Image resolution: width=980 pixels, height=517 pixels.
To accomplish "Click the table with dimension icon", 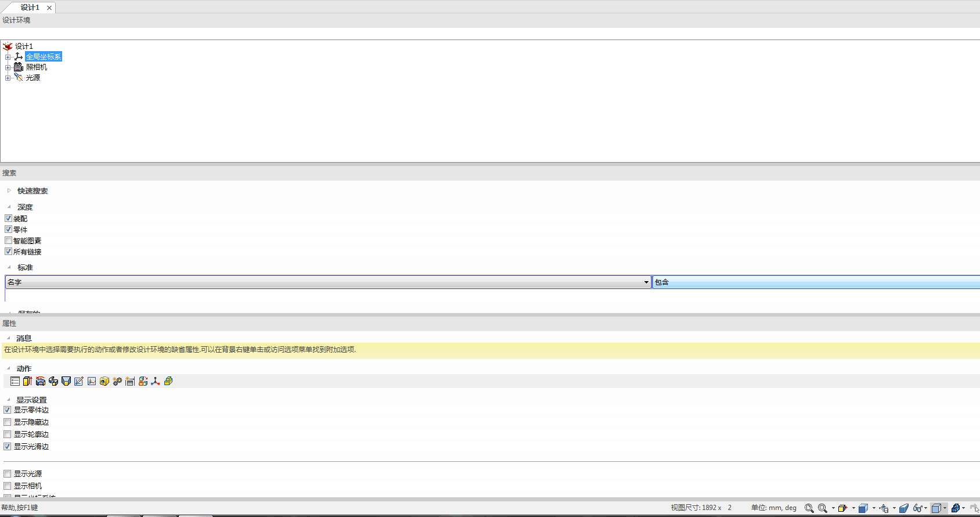I will (130, 381).
